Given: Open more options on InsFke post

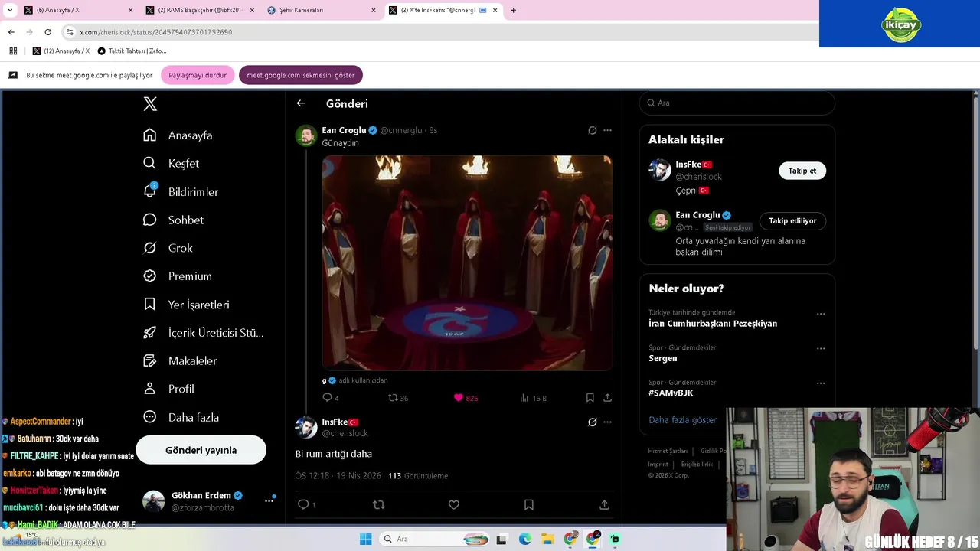Looking at the screenshot, I should tap(607, 422).
